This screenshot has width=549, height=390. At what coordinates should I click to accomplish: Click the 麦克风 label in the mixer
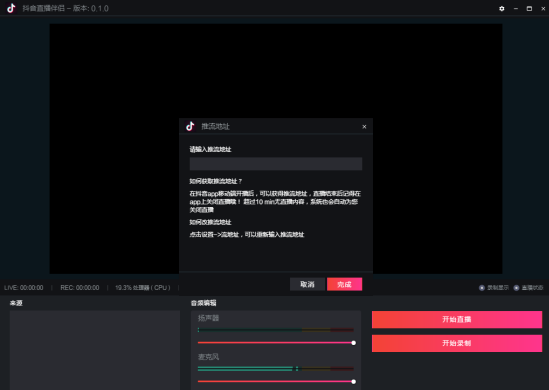[x=208, y=357]
